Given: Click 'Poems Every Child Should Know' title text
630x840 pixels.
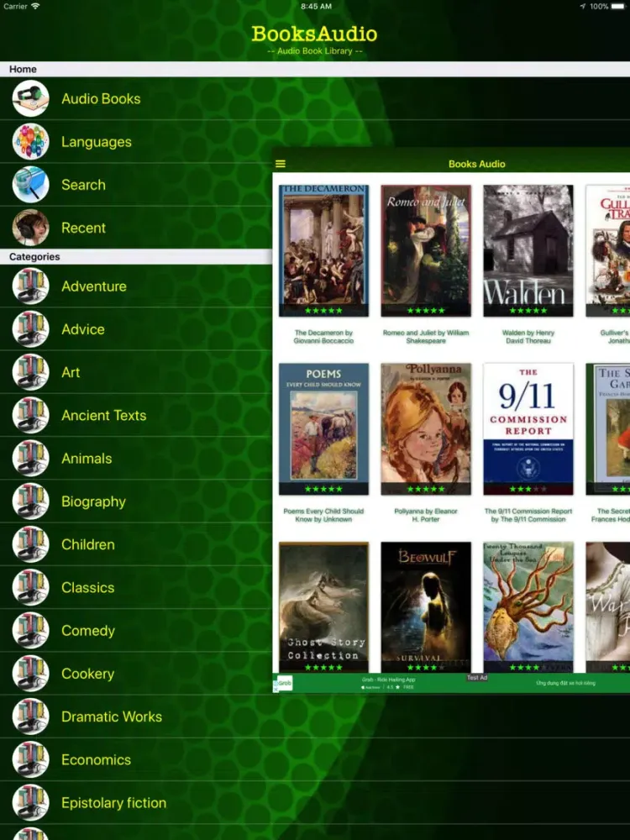Looking at the screenshot, I should click(323, 515).
